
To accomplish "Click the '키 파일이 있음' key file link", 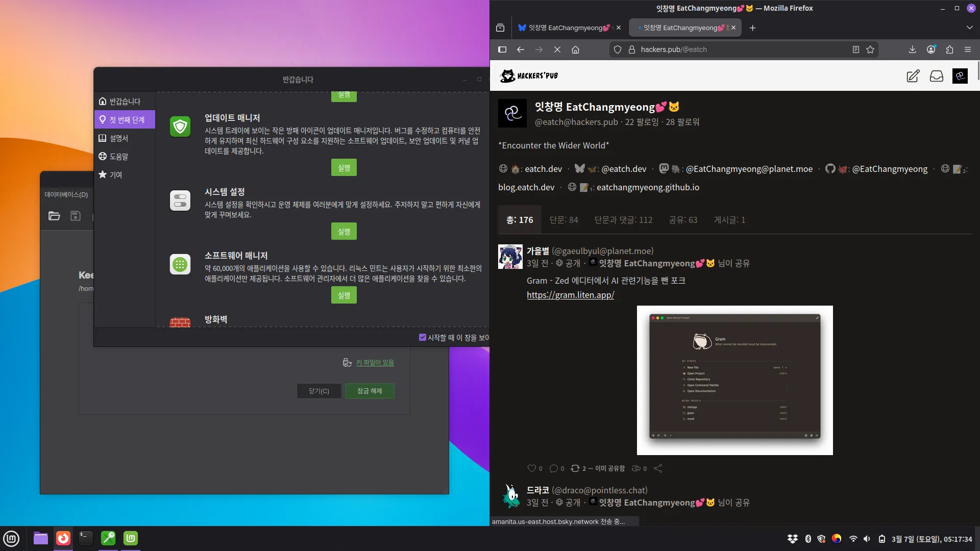I will (x=375, y=362).
